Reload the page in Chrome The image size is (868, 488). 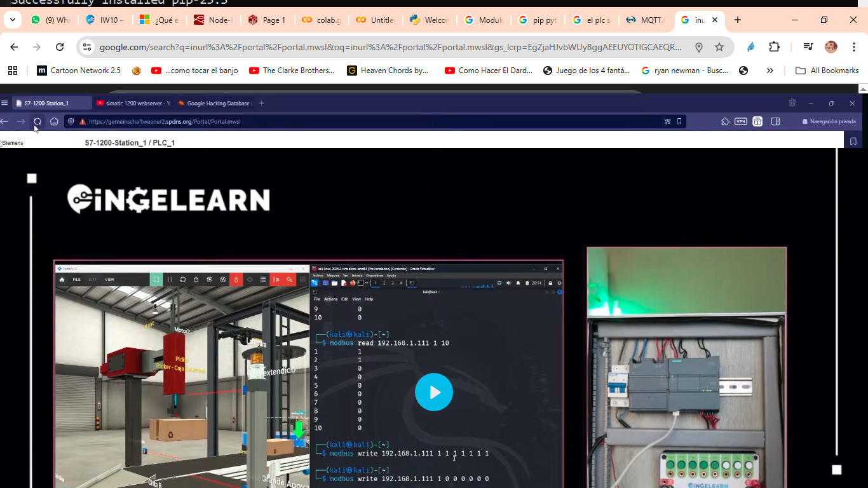click(x=60, y=47)
